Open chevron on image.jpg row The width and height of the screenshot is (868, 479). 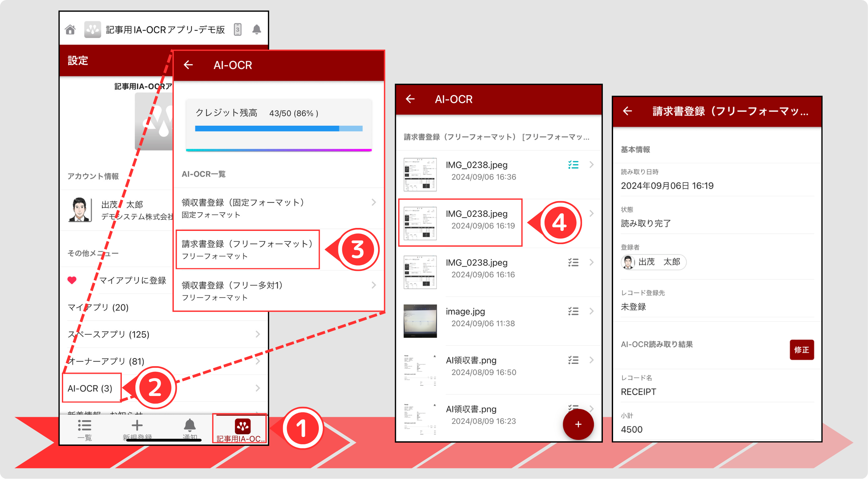(592, 311)
